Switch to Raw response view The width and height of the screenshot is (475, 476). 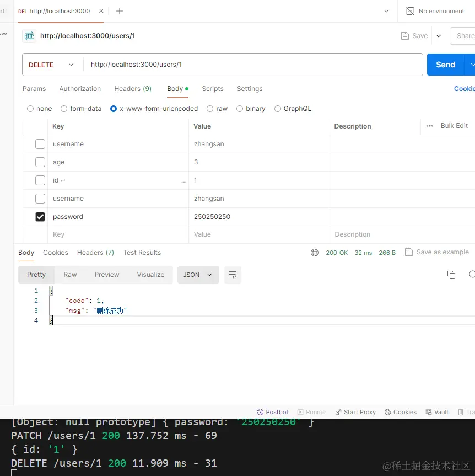point(70,275)
